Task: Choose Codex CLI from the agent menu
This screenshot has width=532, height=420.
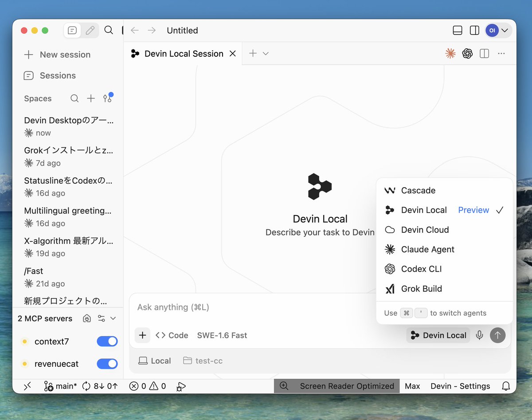Action: click(444, 269)
